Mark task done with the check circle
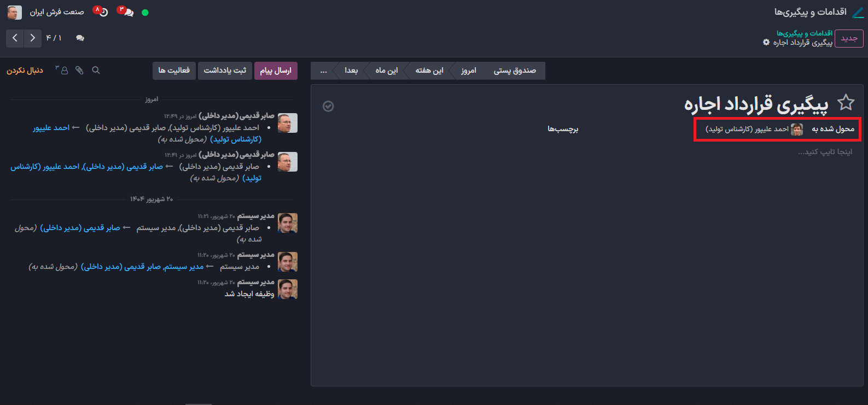Image resolution: width=868 pixels, height=405 pixels. click(x=328, y=107)
